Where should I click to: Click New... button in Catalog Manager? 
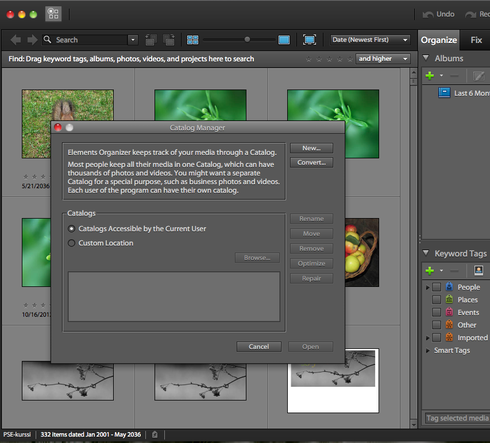[311, 148]
